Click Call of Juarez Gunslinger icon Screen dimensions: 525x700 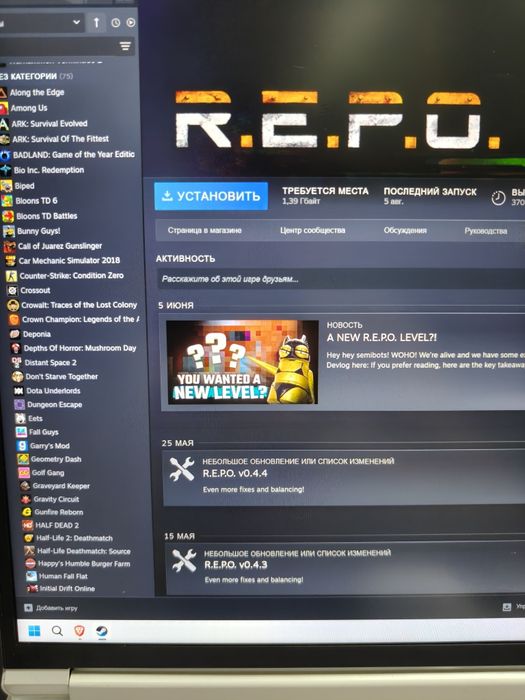(10, 246)
